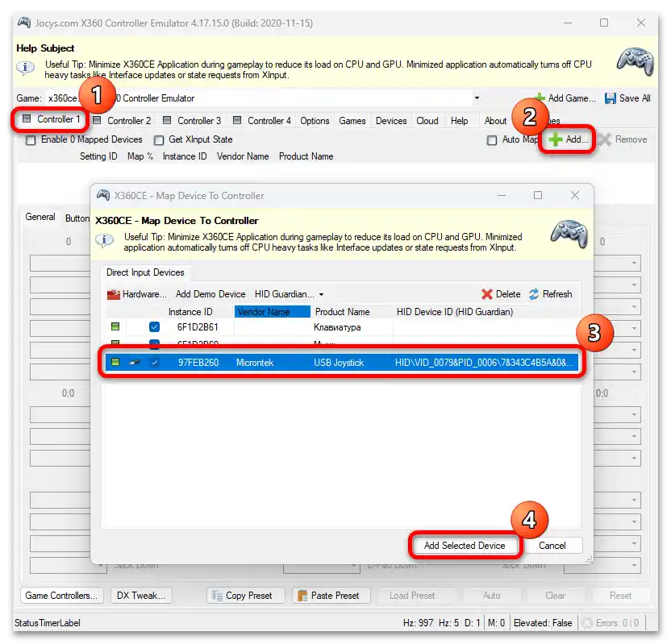Toggle Auto Map checkbox
The width and height of the screenshot is (671, 644).
tap(492, 140)
